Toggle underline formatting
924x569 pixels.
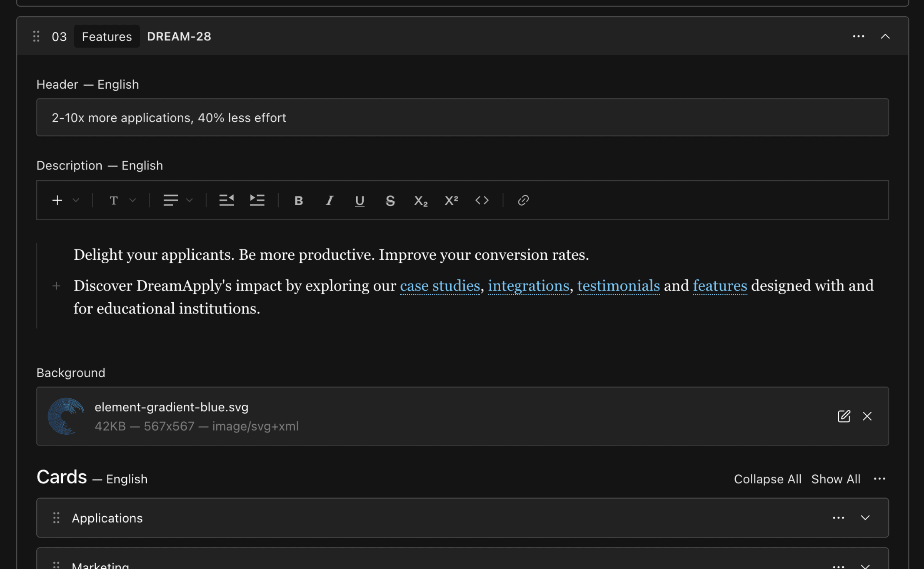point(360,201)
